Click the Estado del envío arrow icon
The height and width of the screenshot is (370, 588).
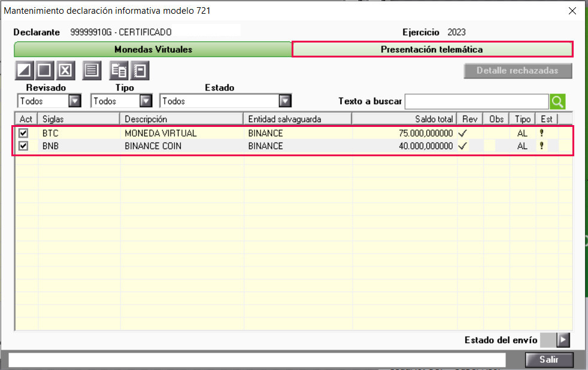pyautogui.click(x=563, y=340)
